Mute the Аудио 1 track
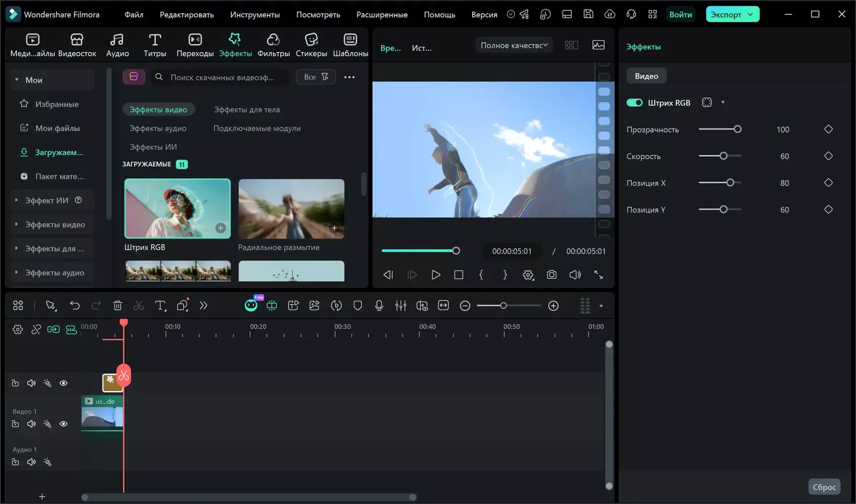856x504 pixels. pyautogui.click(x=31, y=462)
